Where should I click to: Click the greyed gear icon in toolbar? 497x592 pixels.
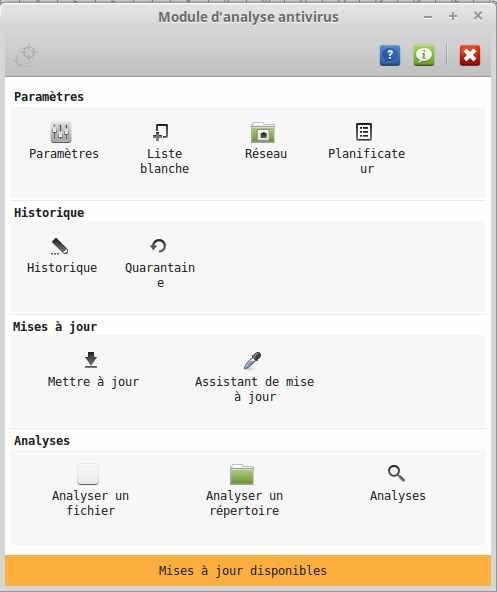point(26,56)
